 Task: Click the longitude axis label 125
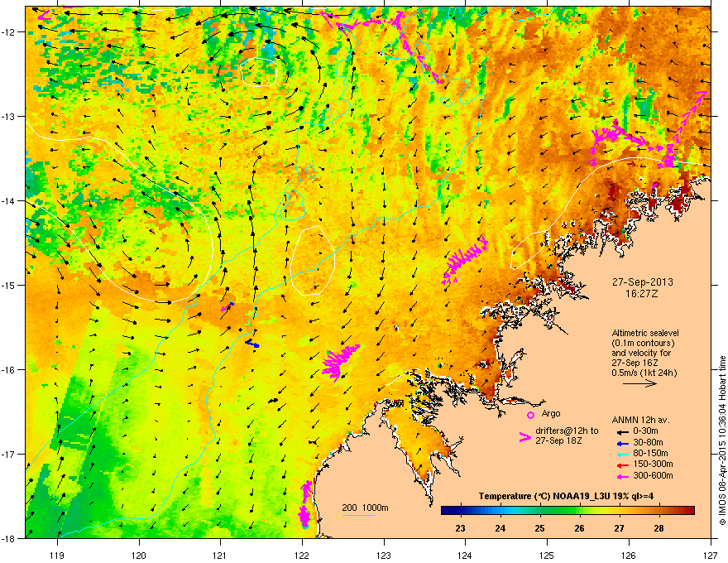pos(547,555)
